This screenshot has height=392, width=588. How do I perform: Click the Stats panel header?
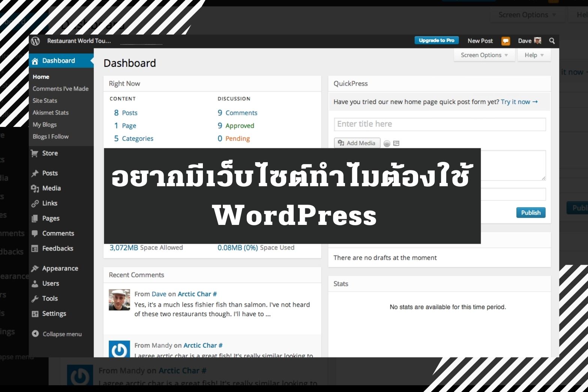pyautogui.click(x=439, y=284)
